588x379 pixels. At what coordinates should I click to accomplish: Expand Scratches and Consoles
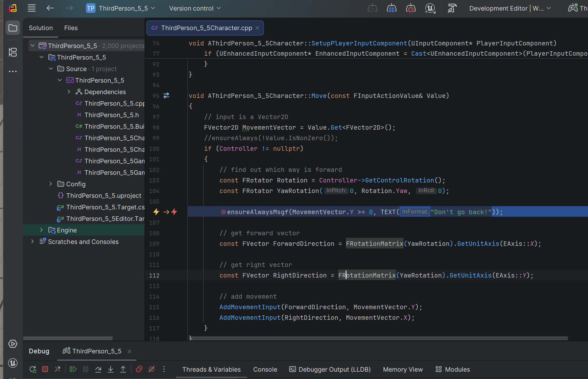pos(32,242)
